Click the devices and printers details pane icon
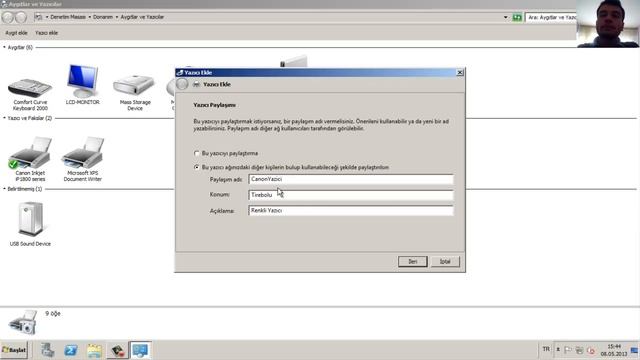The width and height of the screenshot is (640, 360). click(x=23, y=322)
